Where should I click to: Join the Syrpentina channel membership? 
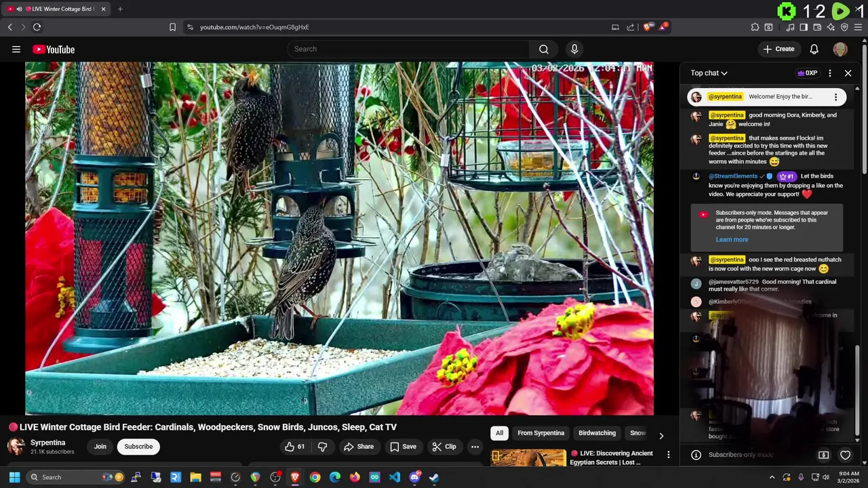[x=100, y=447]
